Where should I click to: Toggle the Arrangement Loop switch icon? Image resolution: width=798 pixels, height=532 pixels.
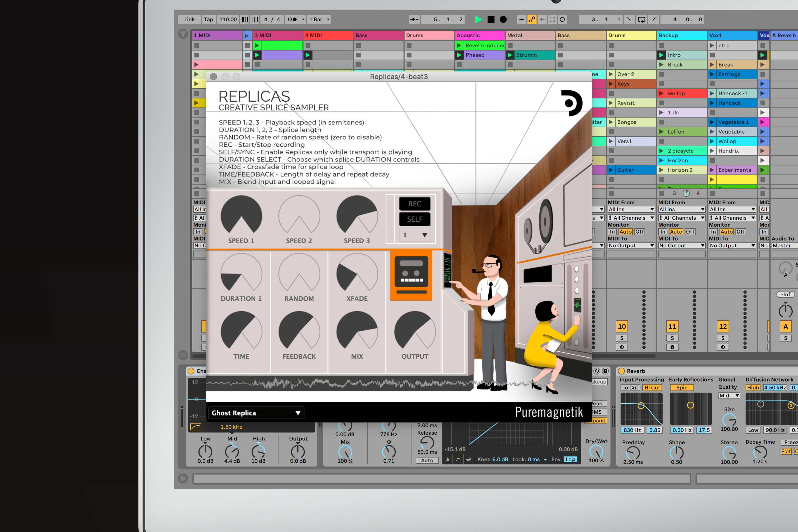[641, 19]
